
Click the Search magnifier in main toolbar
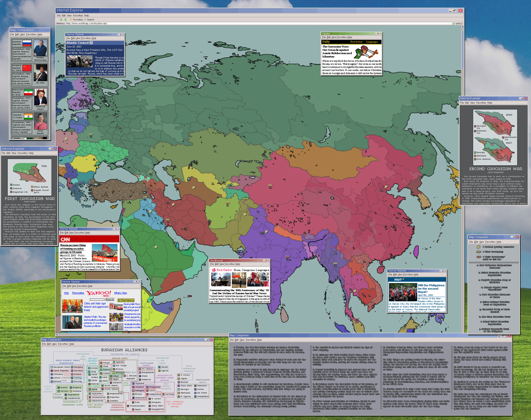pos(85,19)
